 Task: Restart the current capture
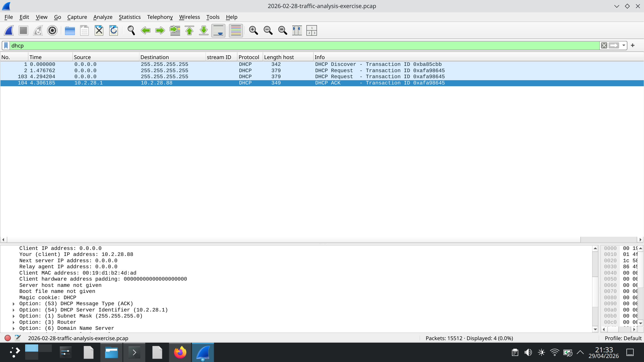(38, 31)
